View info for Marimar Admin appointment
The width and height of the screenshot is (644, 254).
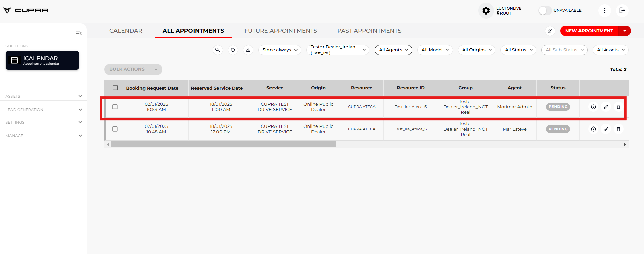pos(593,107)
